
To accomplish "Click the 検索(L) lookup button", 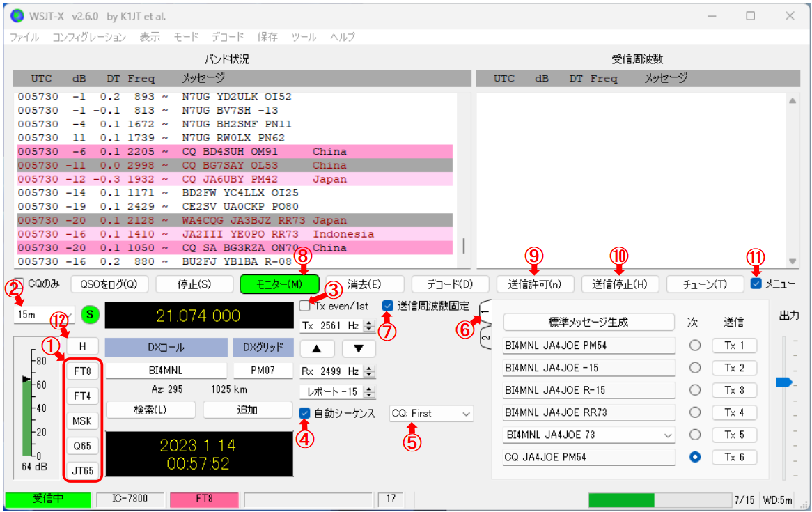I will (150, 410).
